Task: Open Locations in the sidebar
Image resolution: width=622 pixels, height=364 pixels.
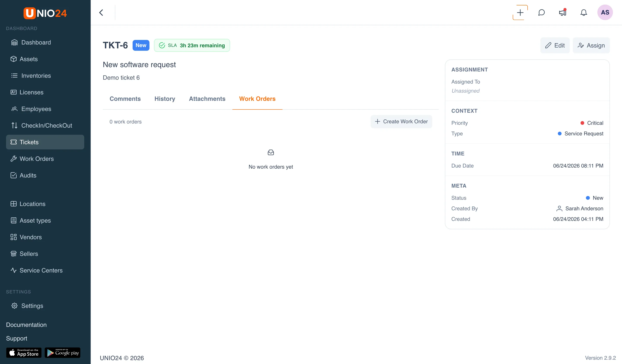Action: pos(45,204)
